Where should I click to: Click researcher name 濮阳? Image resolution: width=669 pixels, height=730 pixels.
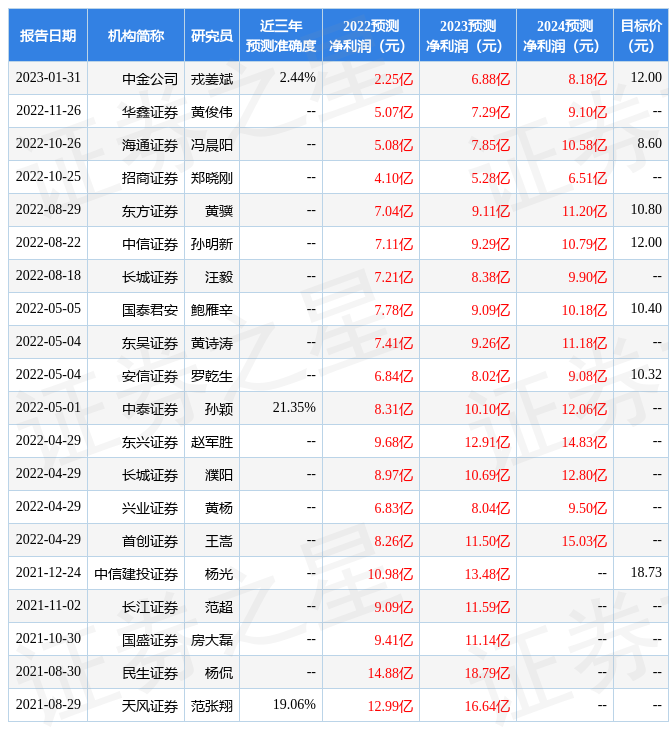[219, 475]
